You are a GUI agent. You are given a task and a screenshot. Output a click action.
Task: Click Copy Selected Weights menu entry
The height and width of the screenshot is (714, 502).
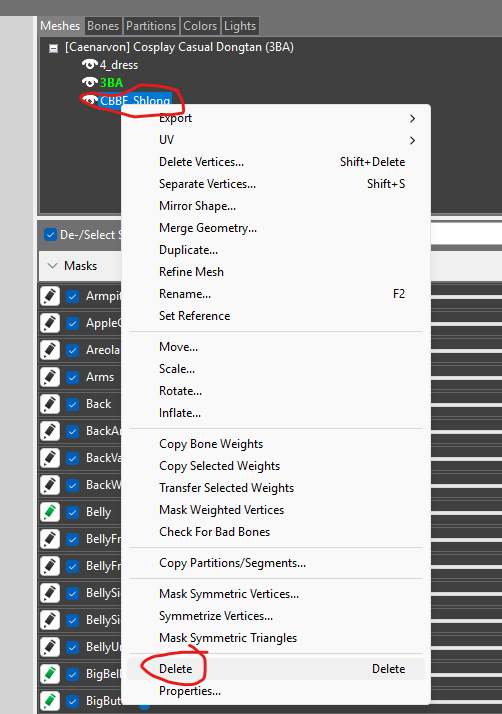pyautogui.click(x=276, y=466)
